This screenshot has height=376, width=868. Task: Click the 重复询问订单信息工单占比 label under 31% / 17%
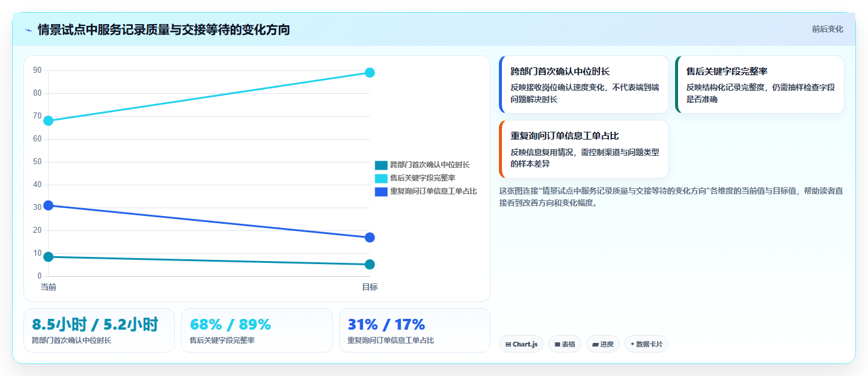coord(391,341)
